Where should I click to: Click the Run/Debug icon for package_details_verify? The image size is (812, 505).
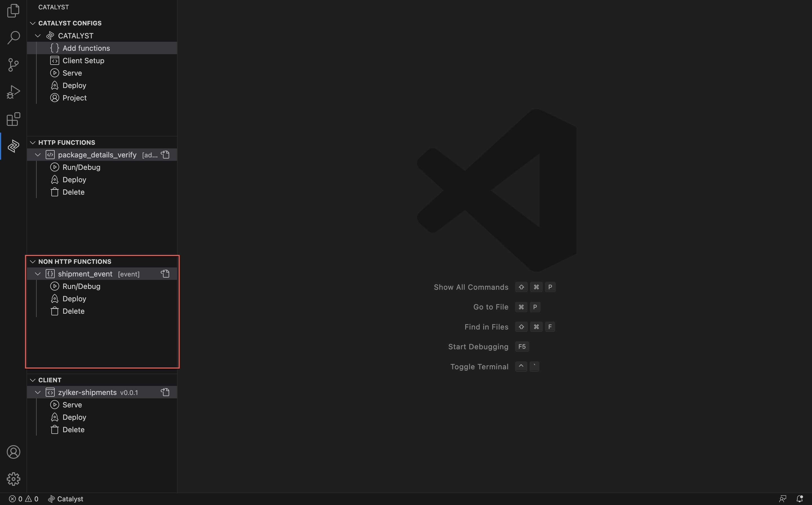pyautogui.click(x=55, y=167)
